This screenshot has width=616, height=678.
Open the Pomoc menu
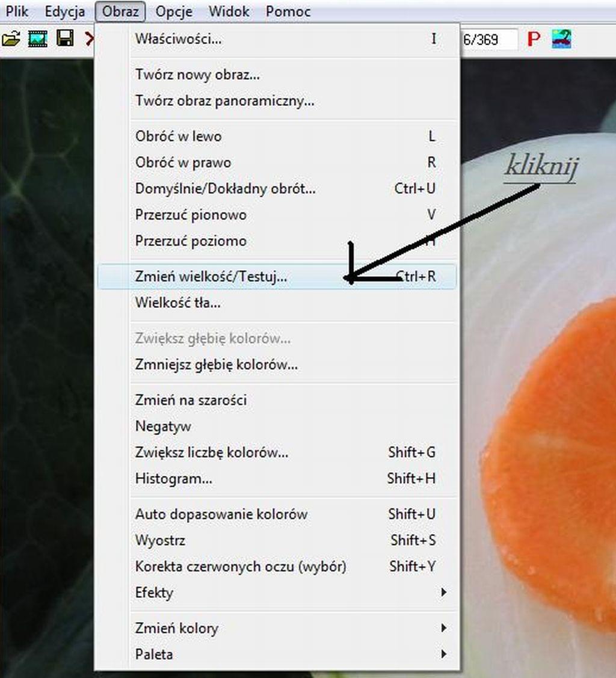click(288, 11)
